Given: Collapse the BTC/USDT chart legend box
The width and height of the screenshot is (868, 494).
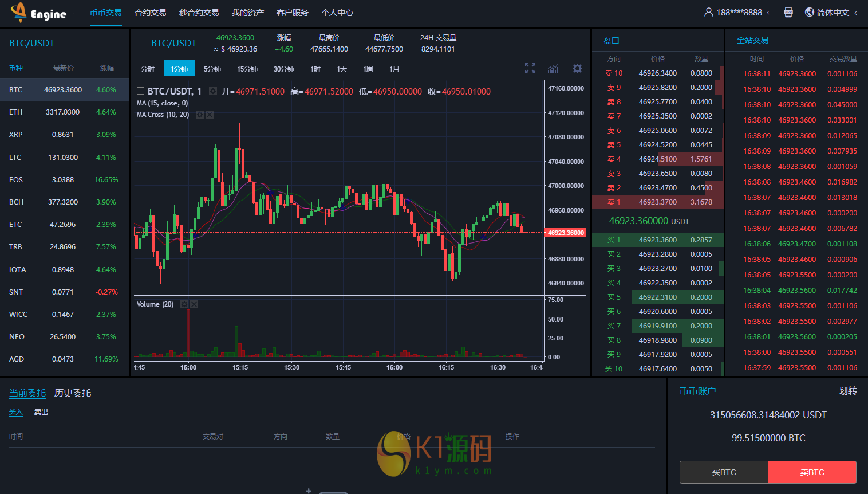Looking at the screenshot, I should 140,91.
